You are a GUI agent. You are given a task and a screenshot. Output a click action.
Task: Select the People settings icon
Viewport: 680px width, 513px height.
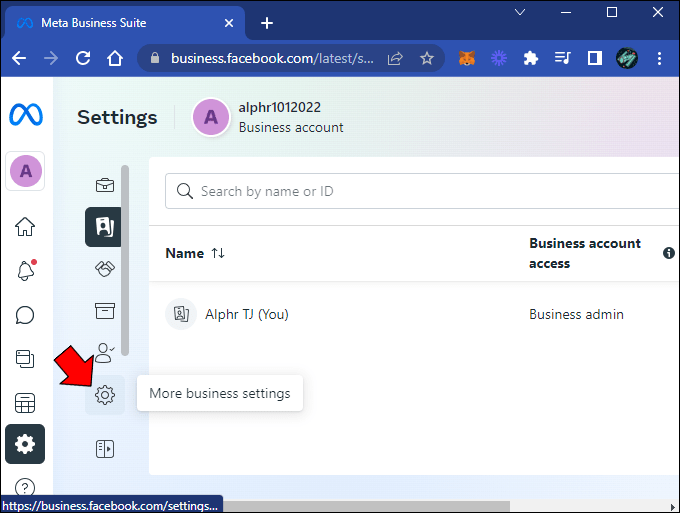[103, 227]
